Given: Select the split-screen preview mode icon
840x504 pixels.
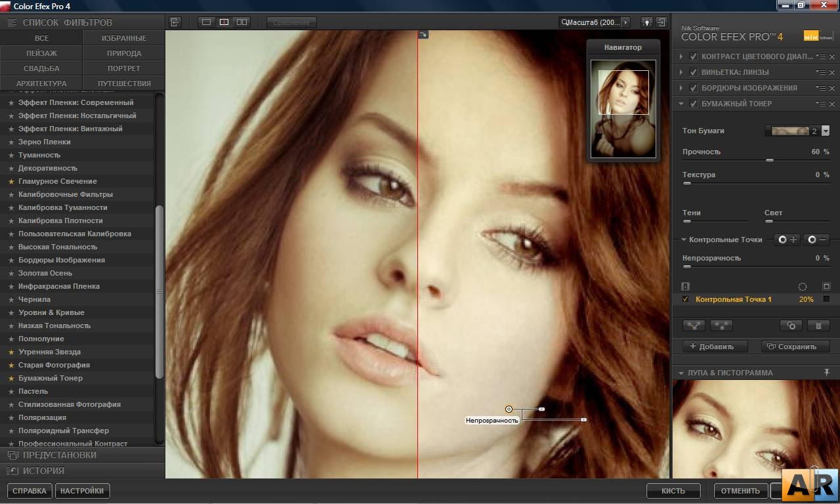Looking at the screenshot, I should pos(224,22).
